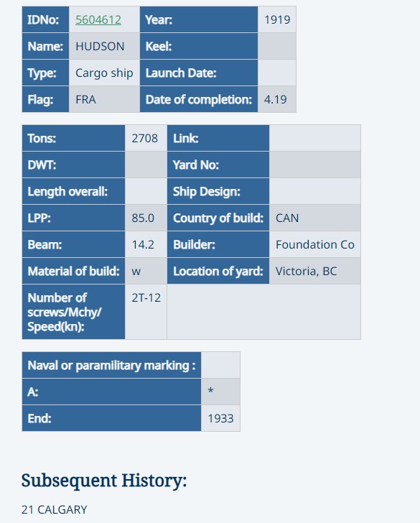Click the Cargo ship type value
The width and height of the screenshot is (420, 523).
coord(104,73)
